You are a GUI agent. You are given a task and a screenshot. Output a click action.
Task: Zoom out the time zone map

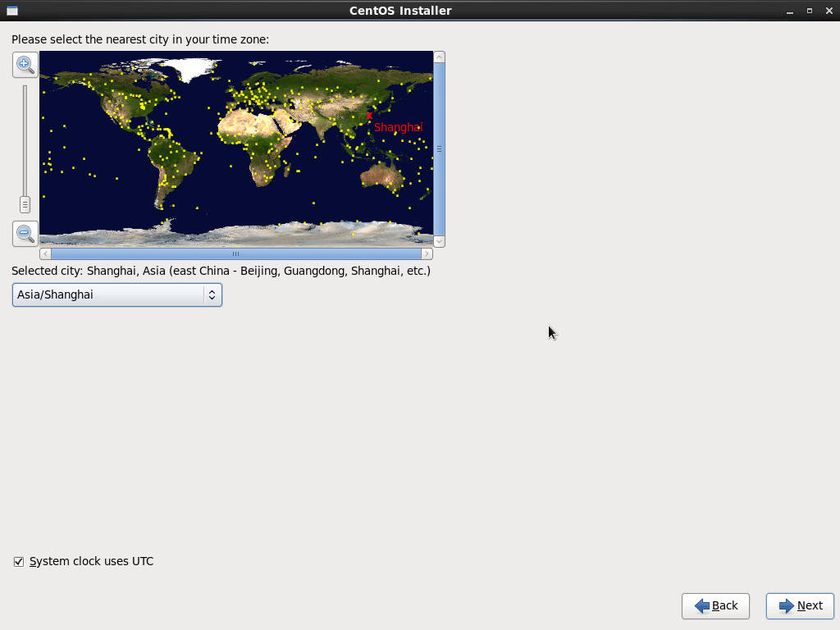(25, 234)
